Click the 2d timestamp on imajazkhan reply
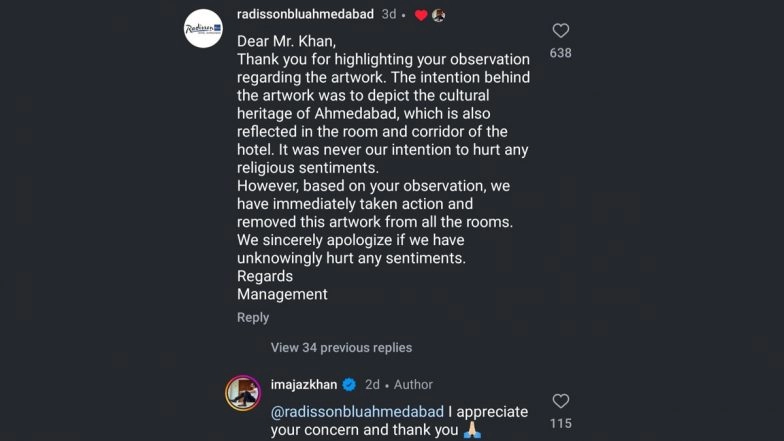The width and height of the screenshot is (784, 441). pyautogui.click(x=372, y=385)
